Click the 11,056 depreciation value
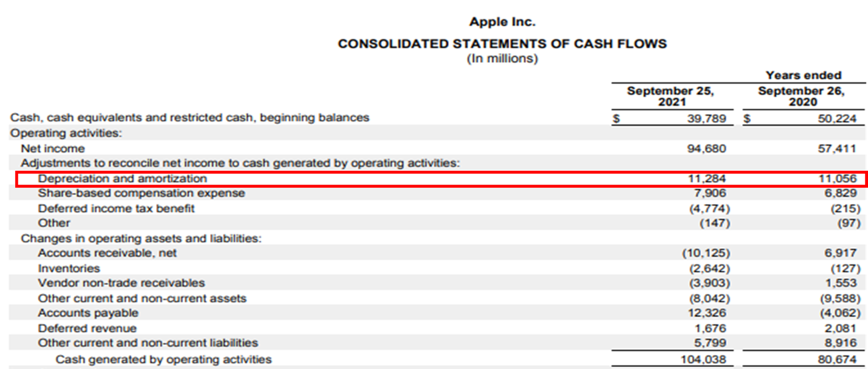The image size is (868, 369). click(x=837, y=178)
